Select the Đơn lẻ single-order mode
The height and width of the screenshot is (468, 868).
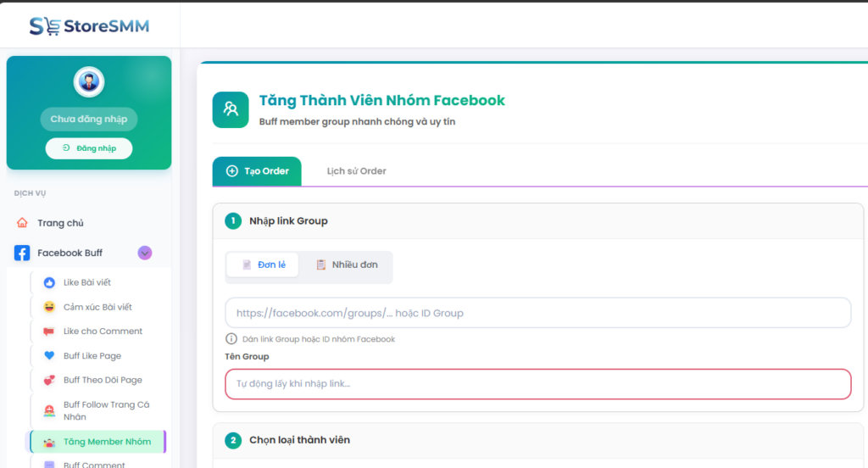click(263, 265)
